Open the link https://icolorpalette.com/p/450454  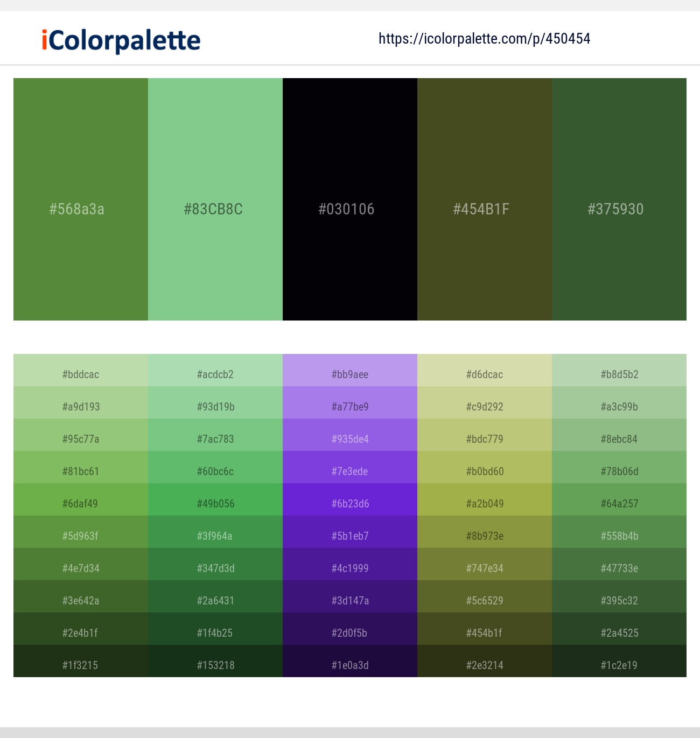coord(484,38)
